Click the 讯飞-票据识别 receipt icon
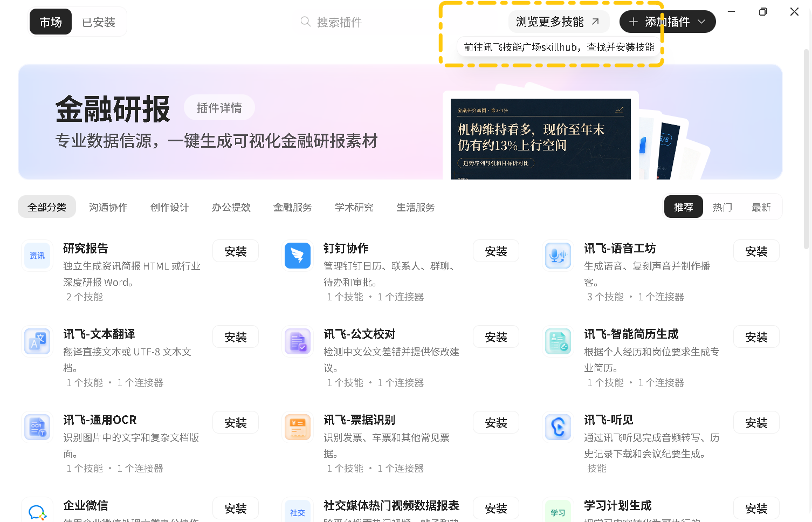 tap(298, 427)
